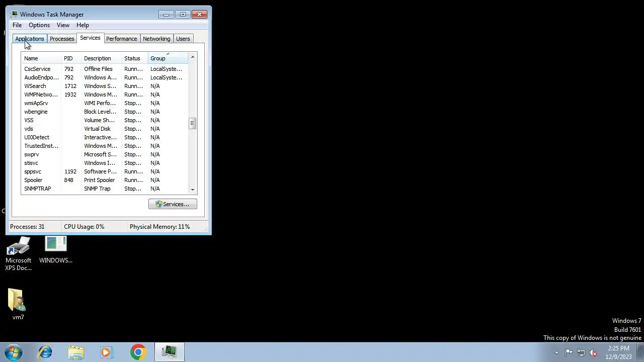Click the Print Spooler description cell
Screen dimensions: 644x362
(99, 180)
